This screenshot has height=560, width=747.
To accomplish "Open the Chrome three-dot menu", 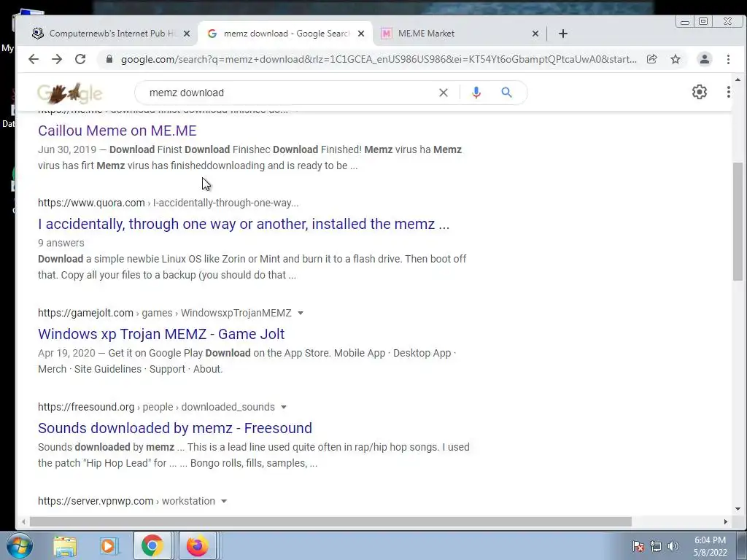I will pyautogui.click(x=728, y=59).
